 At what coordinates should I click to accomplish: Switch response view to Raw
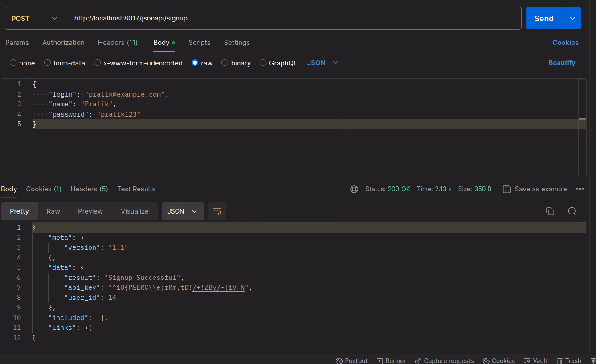click(x=53, y=211)
